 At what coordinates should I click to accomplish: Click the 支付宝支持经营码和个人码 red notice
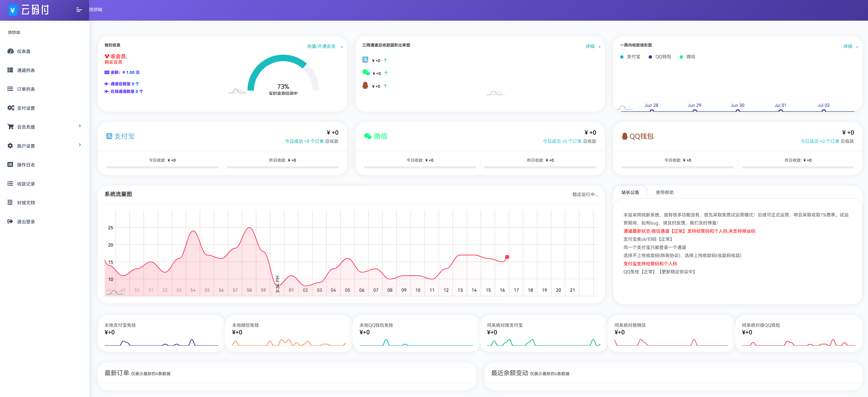650,264
